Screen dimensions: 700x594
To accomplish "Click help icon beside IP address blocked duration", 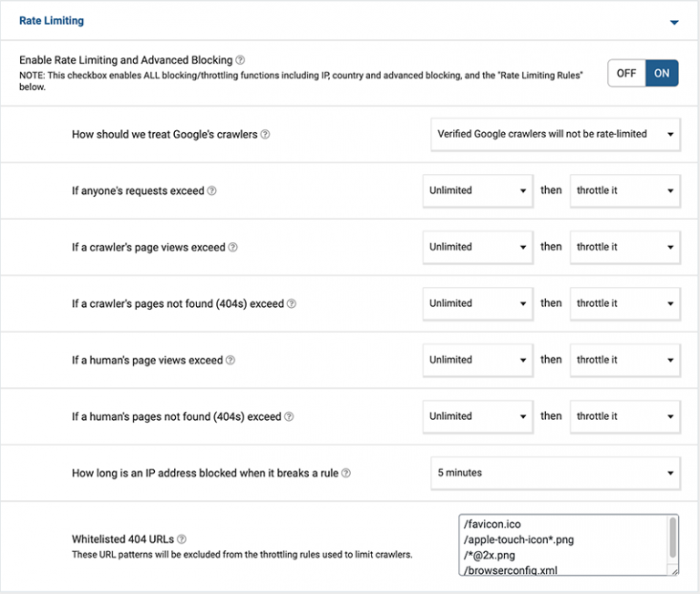I will [346, 474].
